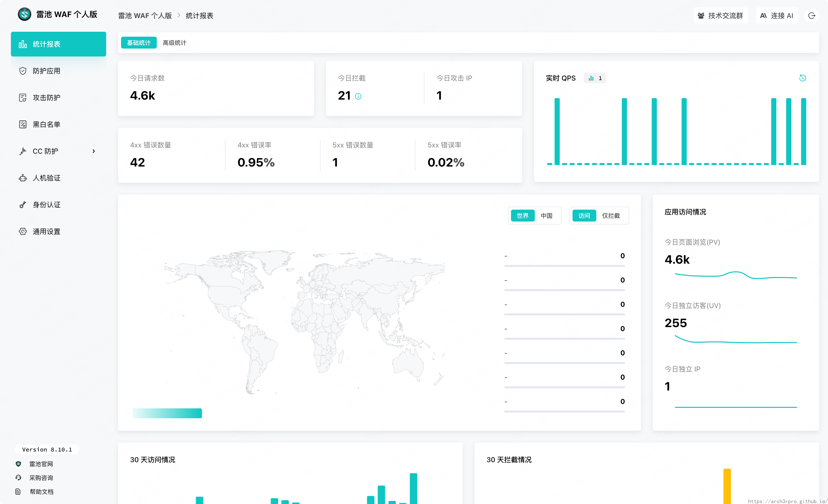
Task: Switch to the 高级统计 tab
Action: pyautogui.click(x=174, y=43)
